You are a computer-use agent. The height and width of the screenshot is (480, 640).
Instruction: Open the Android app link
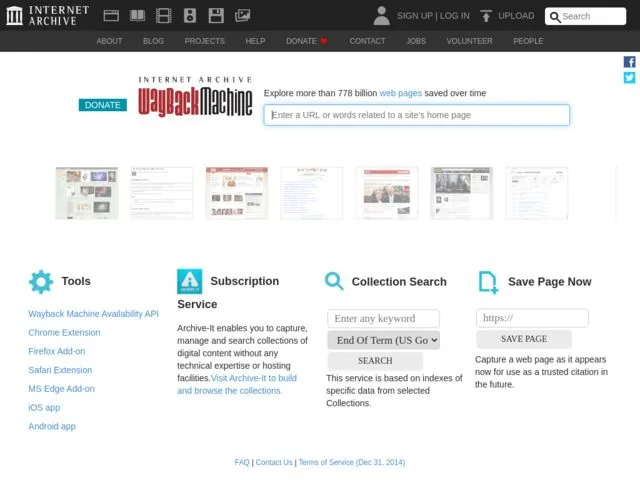(x=52, y=427)
